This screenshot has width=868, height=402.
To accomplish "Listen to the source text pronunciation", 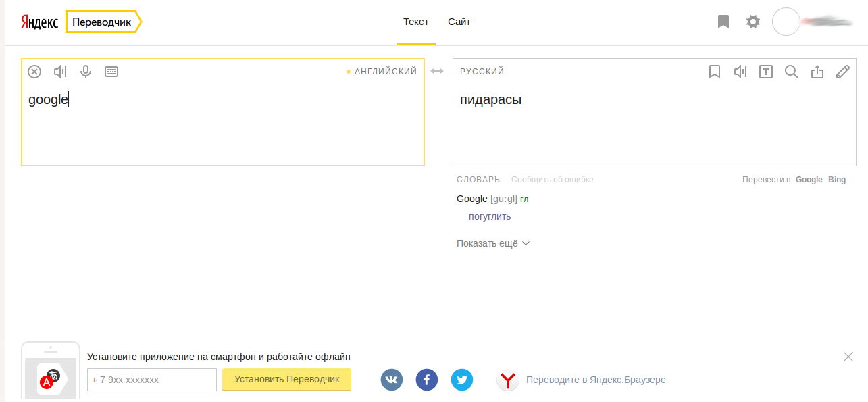I will (60, 72).
